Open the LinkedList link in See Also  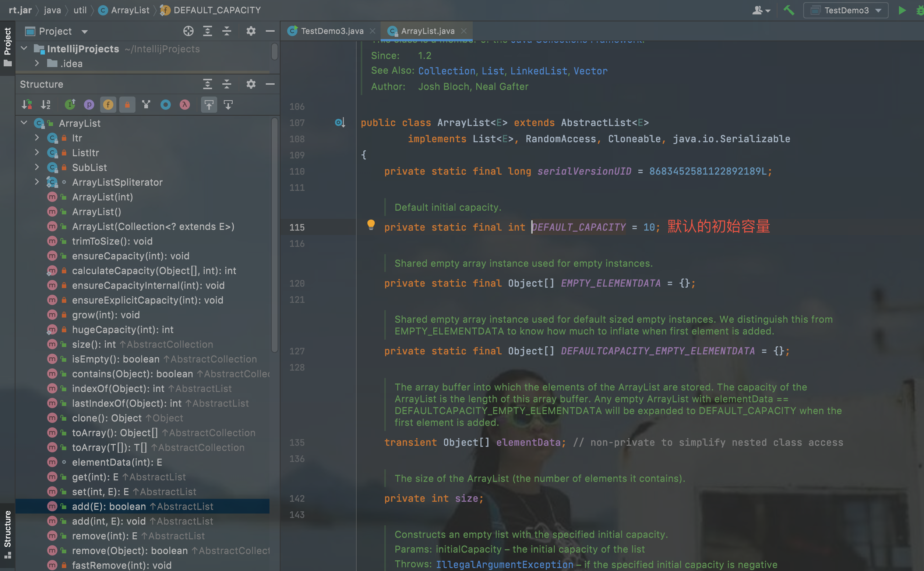click(x=539, y=71)
